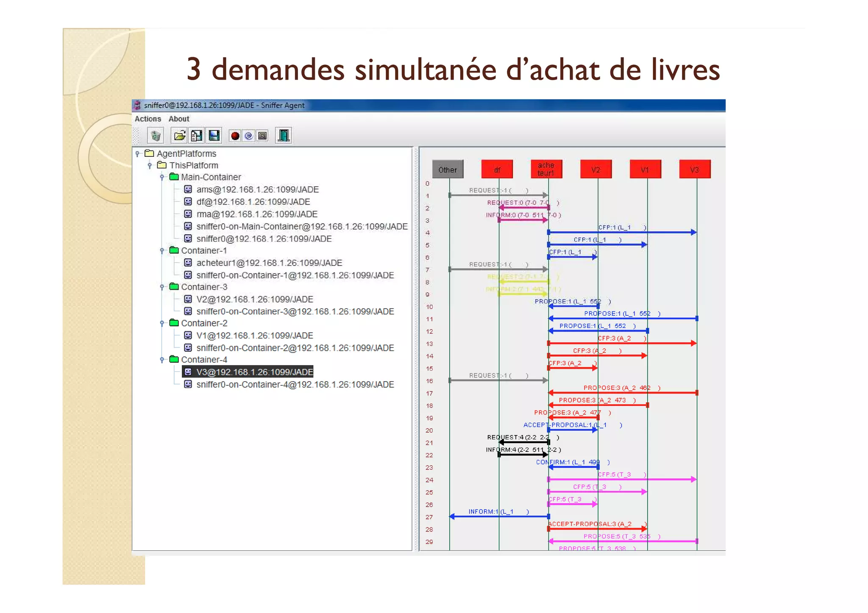868x613 pixels.
Task: Select the Container-3 tree label
Action: [204, 287]
